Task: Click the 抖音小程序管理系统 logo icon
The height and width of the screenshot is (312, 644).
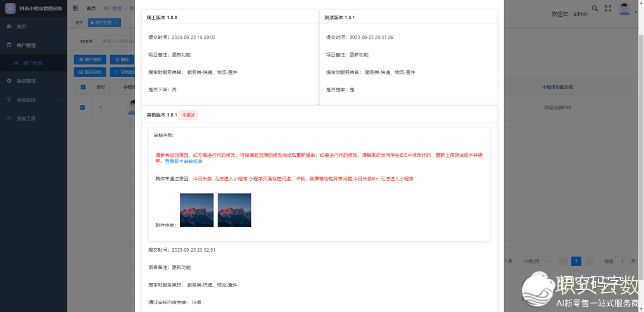Action: pyautogui.click(x=10, y=8)
